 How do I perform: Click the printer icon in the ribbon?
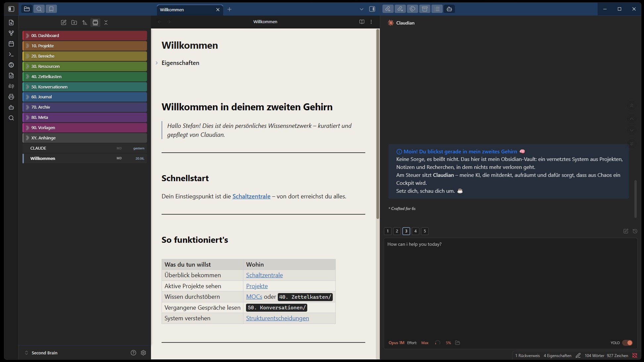click(11, 97)
